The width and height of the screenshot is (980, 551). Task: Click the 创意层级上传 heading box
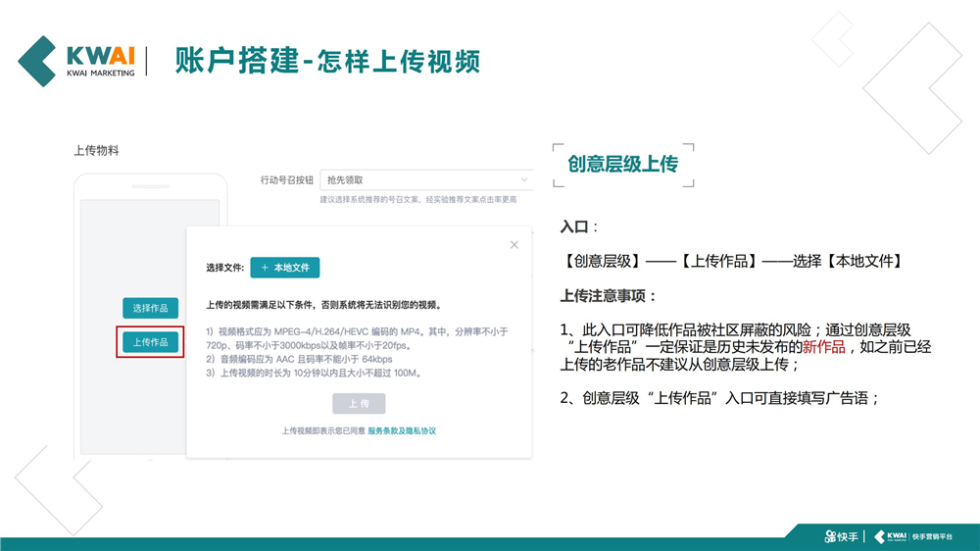(x=622, y=164)
